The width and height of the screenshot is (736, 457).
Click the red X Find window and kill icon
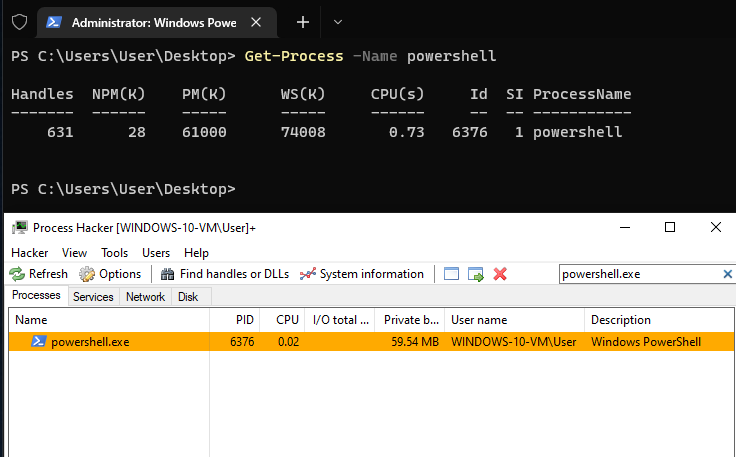coord(500,274)
